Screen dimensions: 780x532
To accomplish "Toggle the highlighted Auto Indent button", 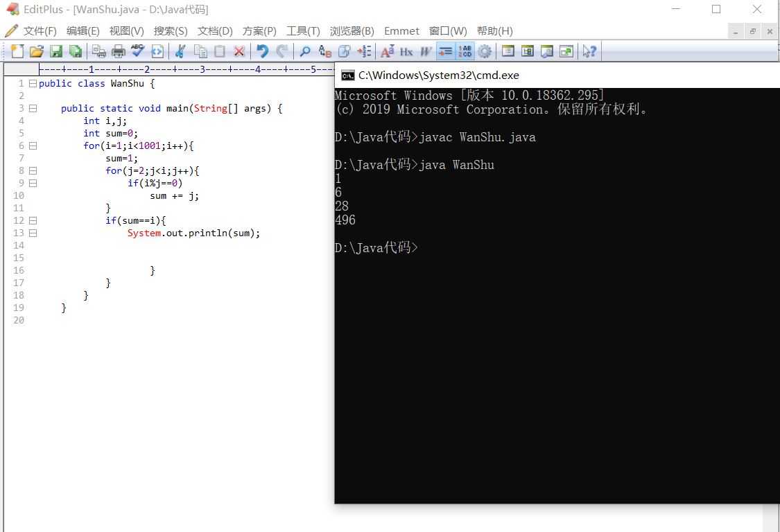I will [x=445, y=51].
